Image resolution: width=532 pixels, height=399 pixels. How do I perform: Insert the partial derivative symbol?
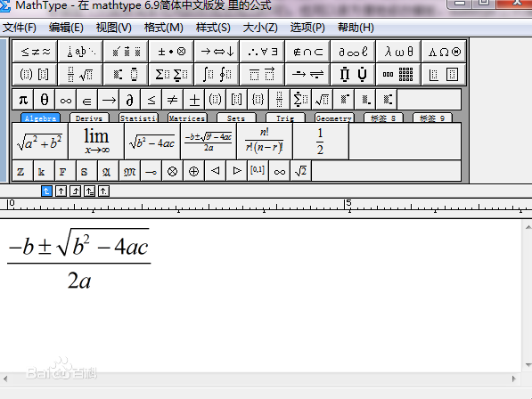click(129, 100)
